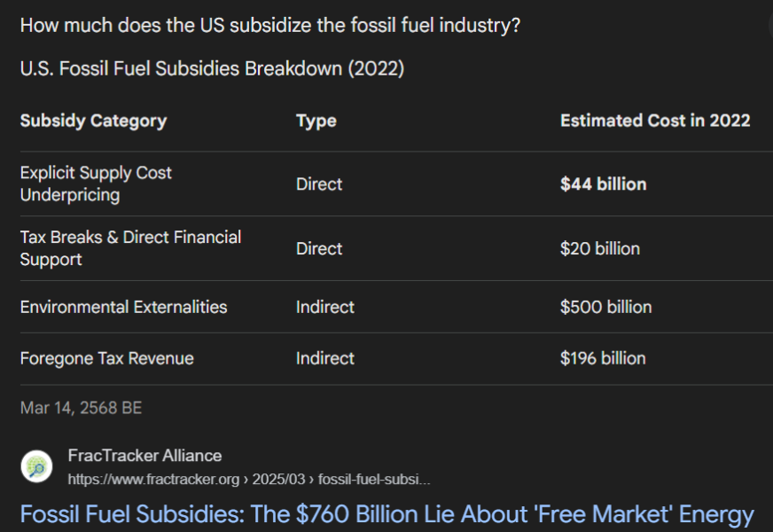Screen dimensions: 773x532
Task: Click the 'Mar 14, 2568 BE' date
Action: tap(81, 408)
